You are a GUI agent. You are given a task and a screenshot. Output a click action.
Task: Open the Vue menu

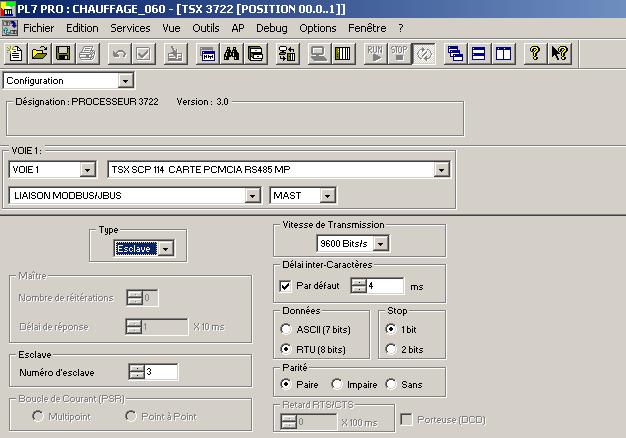[x=171, y=28]
